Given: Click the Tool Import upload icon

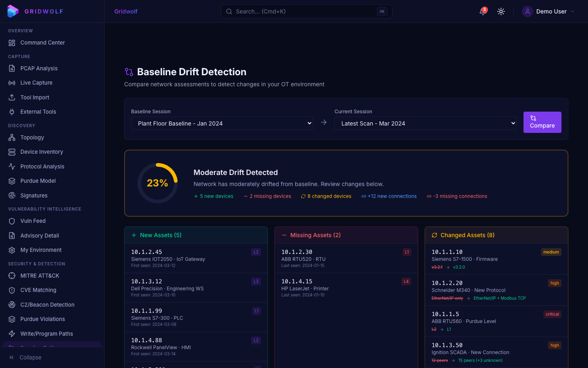Looking at the screenshot, I should pyautogui.click(x=12, y=97).
